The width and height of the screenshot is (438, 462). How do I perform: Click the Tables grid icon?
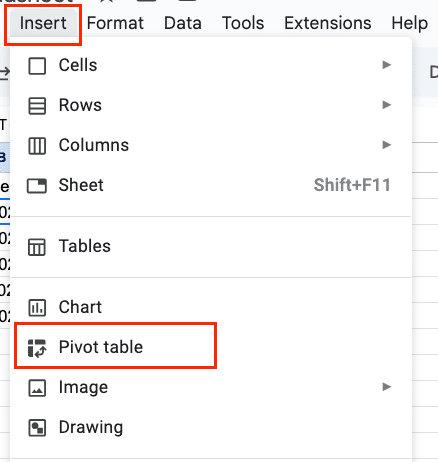pyautogui.click(x=37, y=247)
